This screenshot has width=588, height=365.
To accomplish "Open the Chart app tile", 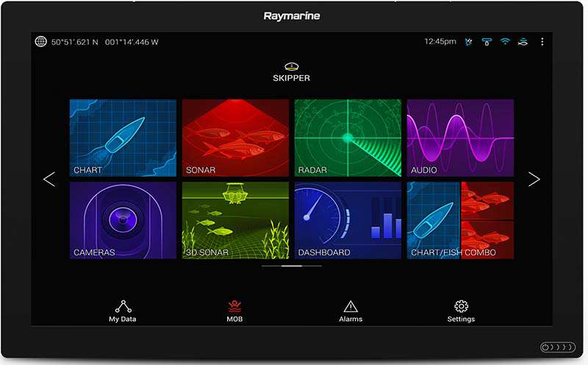I will [123, 138].
